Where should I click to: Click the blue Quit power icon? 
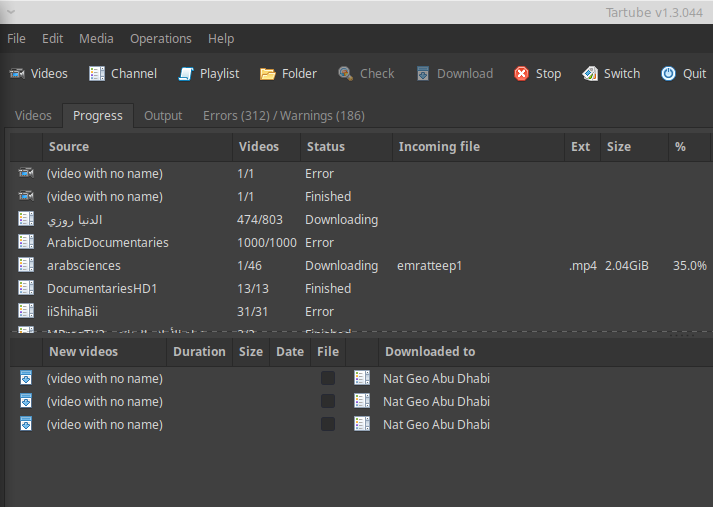coord(668,73)
